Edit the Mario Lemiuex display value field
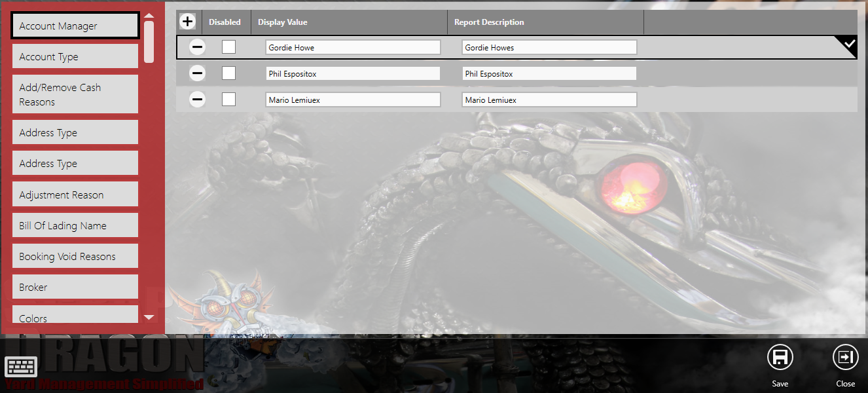This screenshot has height=393, width=868. click(x=353, y=100)
